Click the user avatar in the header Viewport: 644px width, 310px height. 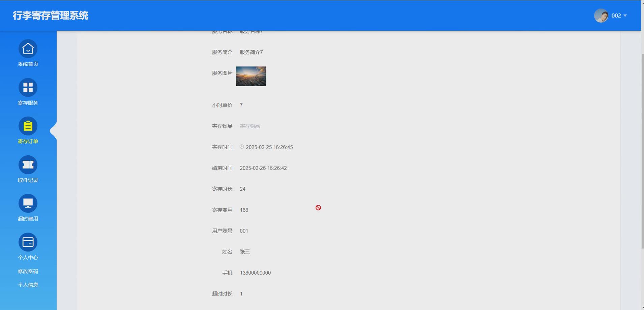(x=602, y=15)
